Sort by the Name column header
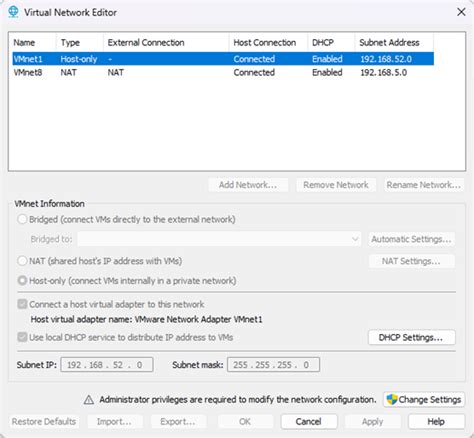Screen dimensions: 474x438 tap(32, 42)
